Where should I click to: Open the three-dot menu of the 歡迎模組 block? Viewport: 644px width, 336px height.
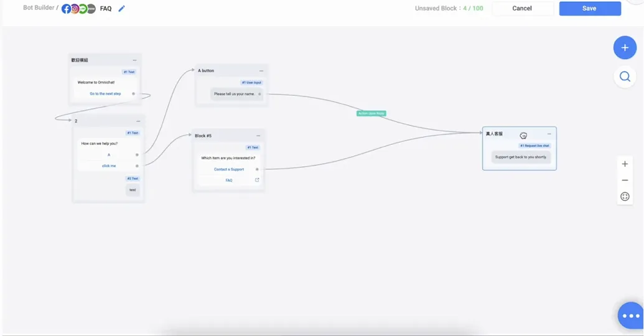point(134,60)
